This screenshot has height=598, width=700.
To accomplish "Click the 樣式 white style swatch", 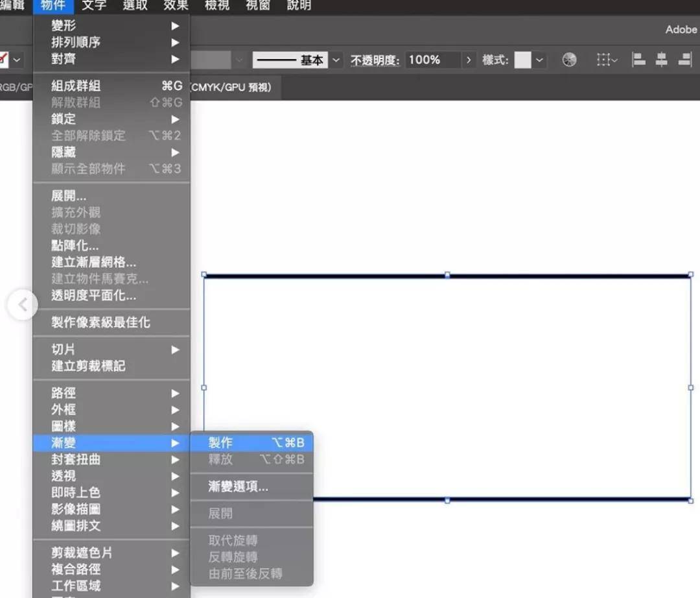I will pyautogui.click(x=523, y=60).
